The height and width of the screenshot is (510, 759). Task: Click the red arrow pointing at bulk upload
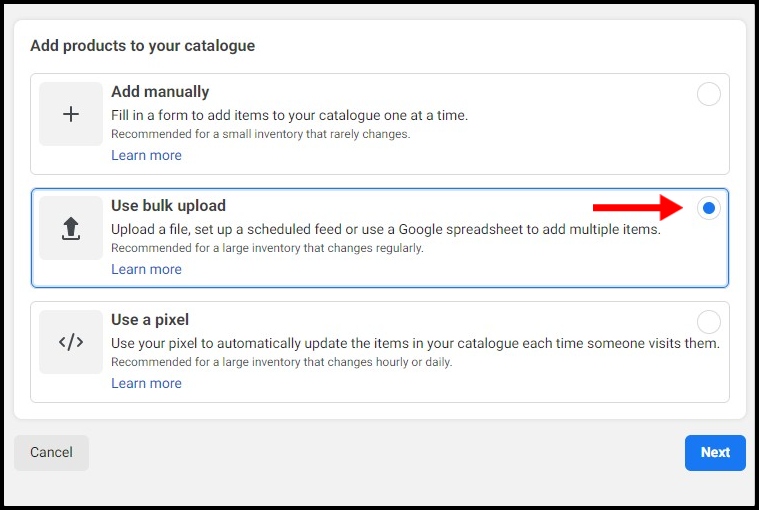pyautogui.click(x=638, y=208)
